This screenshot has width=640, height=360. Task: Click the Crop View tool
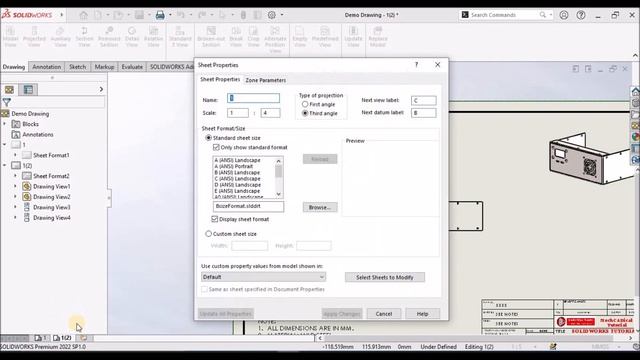[253, 37]
